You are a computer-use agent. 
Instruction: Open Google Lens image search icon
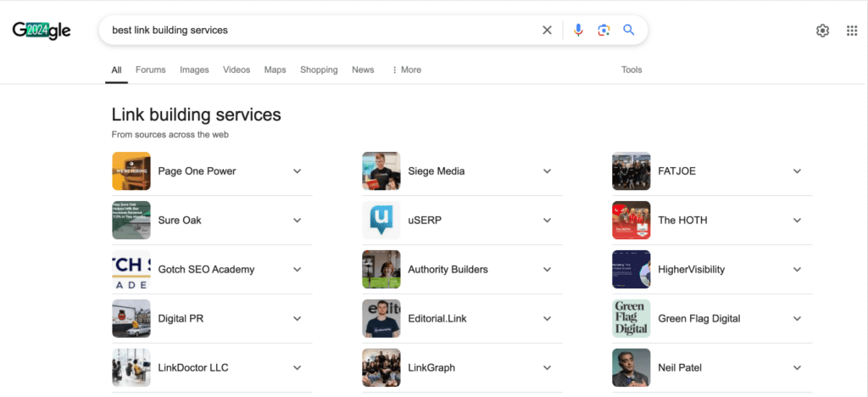coord(604,30)
